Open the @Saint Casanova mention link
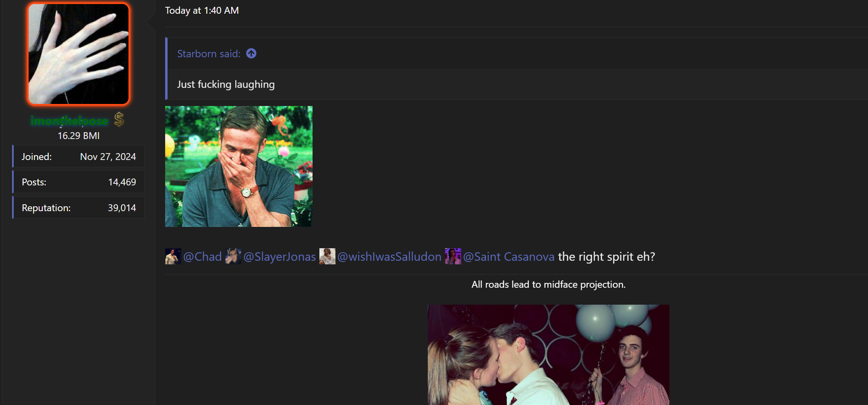 point(509,257)
